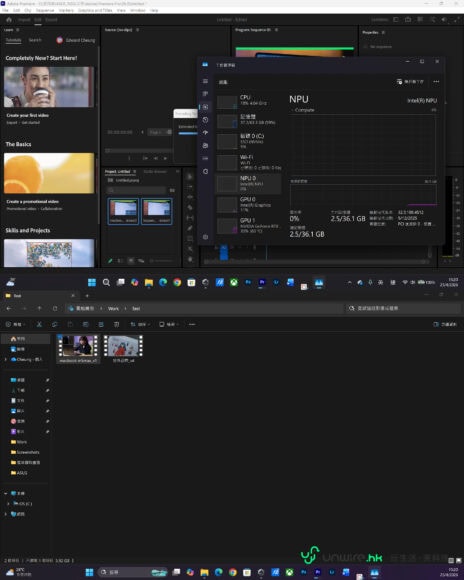The width and height of the screenshot is (464, 580).
Task: Toggle the Explorer details pane button
Action: tap(445, 324)
